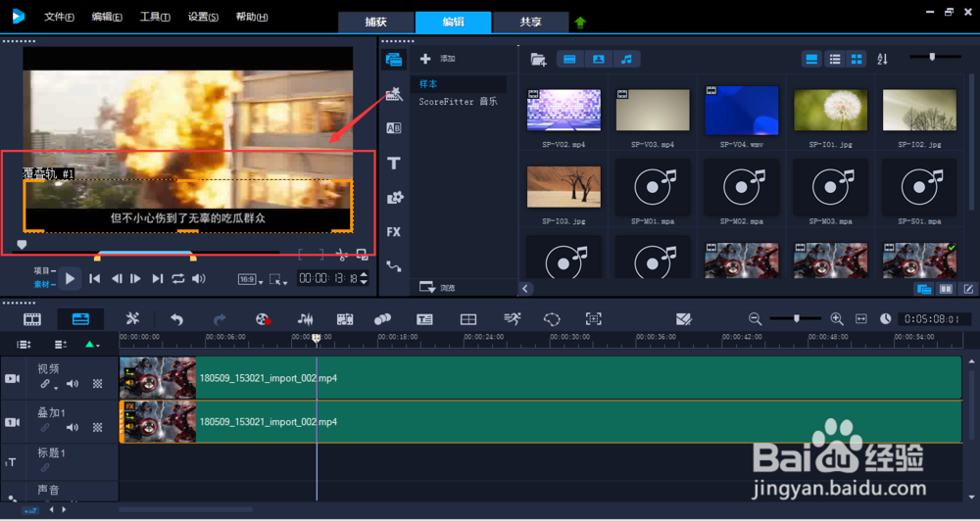Open the Motion Tracking tool

pyautogui.click(x=382, y=319)
